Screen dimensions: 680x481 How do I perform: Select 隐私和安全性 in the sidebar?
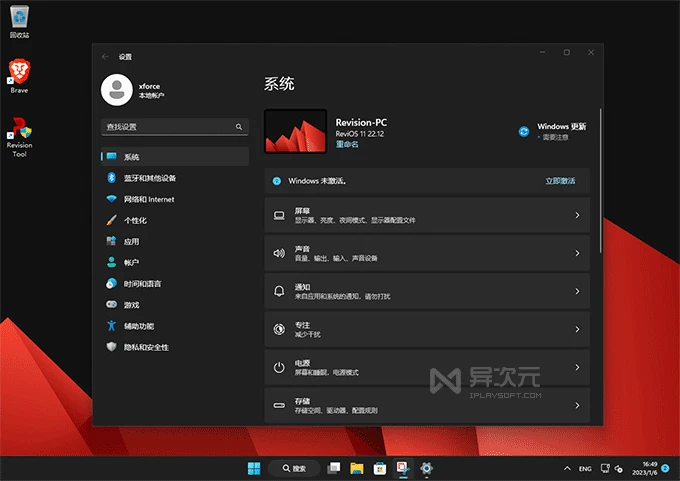(146, 347)
